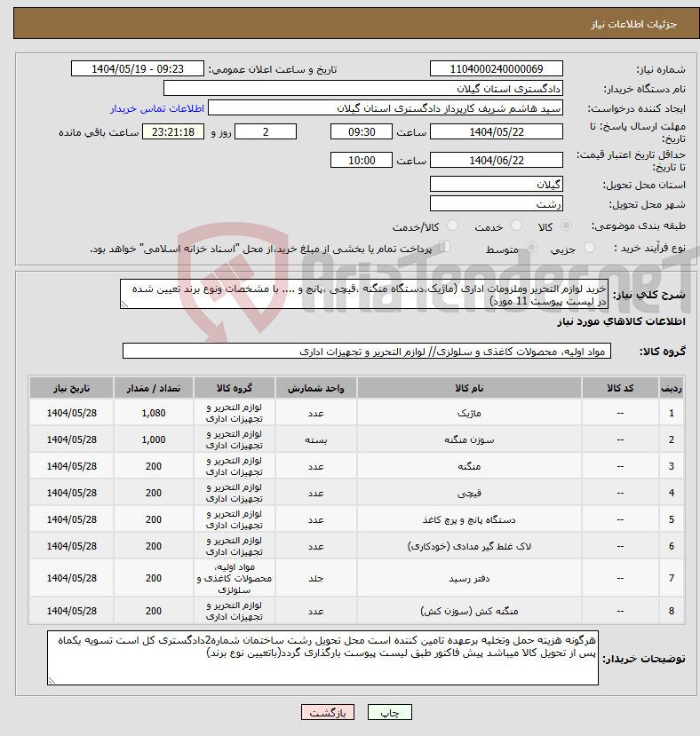Screen dimensions: 700x736
Task: Open the اطلاعات تماس خریدار link
Action: [157, 108]
